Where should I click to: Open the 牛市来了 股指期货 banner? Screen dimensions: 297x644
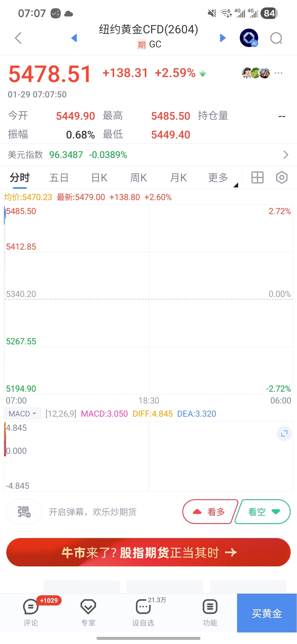(x=148, y=552)
